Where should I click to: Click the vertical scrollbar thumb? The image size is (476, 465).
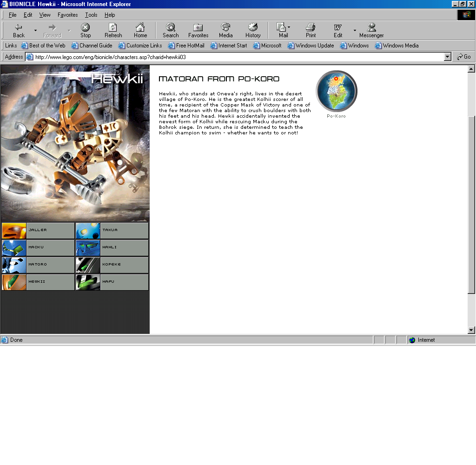[x=471, y=205]
